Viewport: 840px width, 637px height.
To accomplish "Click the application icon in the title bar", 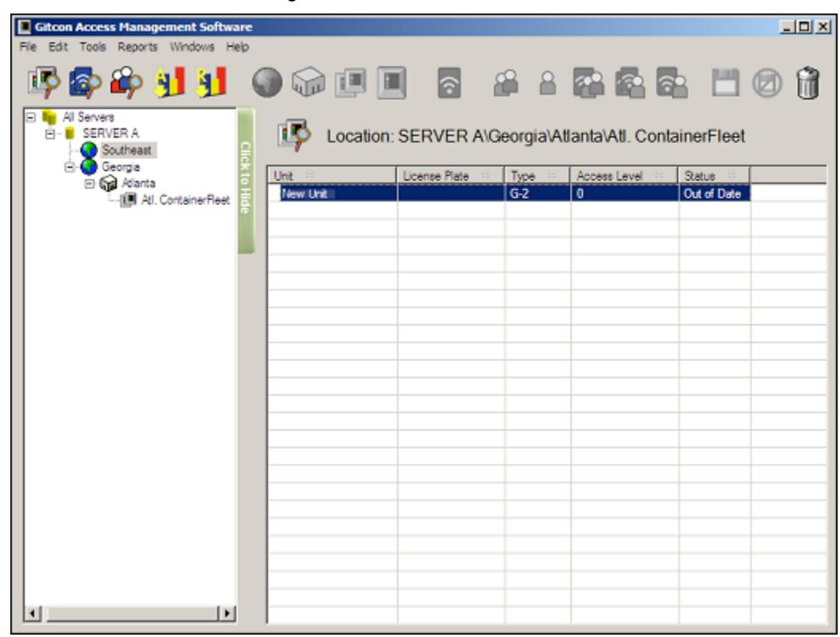I will pos(25,26).
